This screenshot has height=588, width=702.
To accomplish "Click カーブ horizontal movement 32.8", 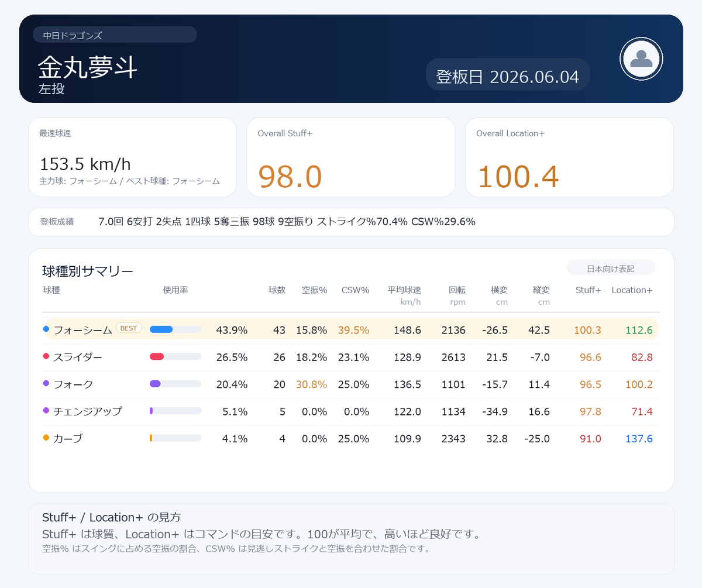I will pos(496,438).
